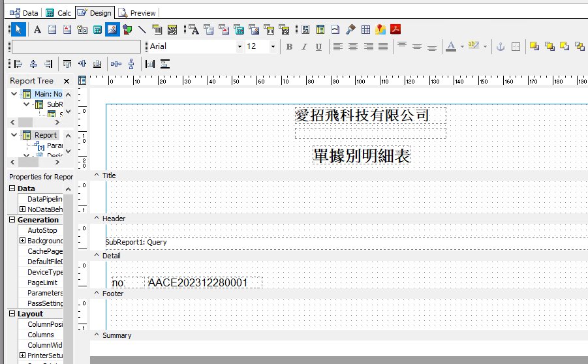The image size is (588, 364).
Task: Select the Memo component tool
Action: tap(52, 29)
